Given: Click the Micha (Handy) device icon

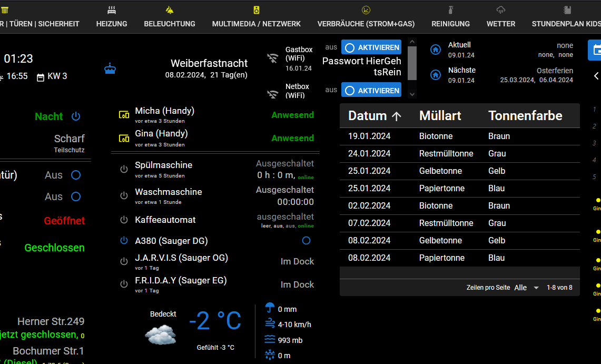Looking at the screenshot, I should 124,115.
